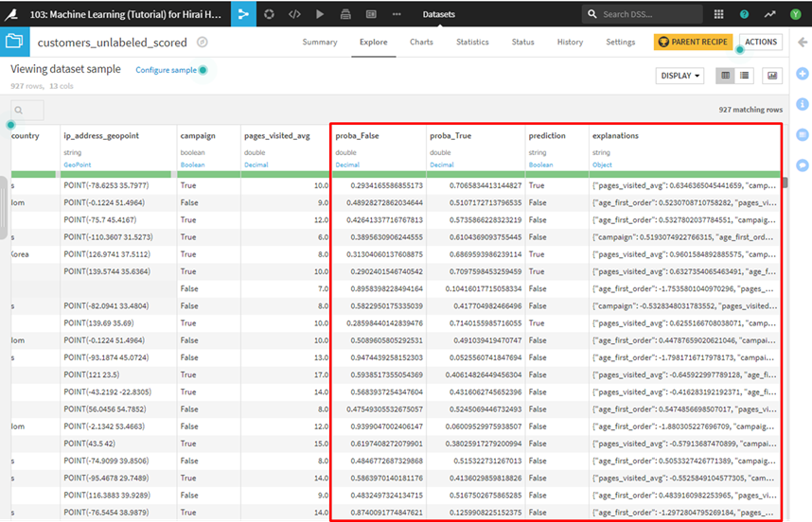Open the explanations column header

click(615, 135)
